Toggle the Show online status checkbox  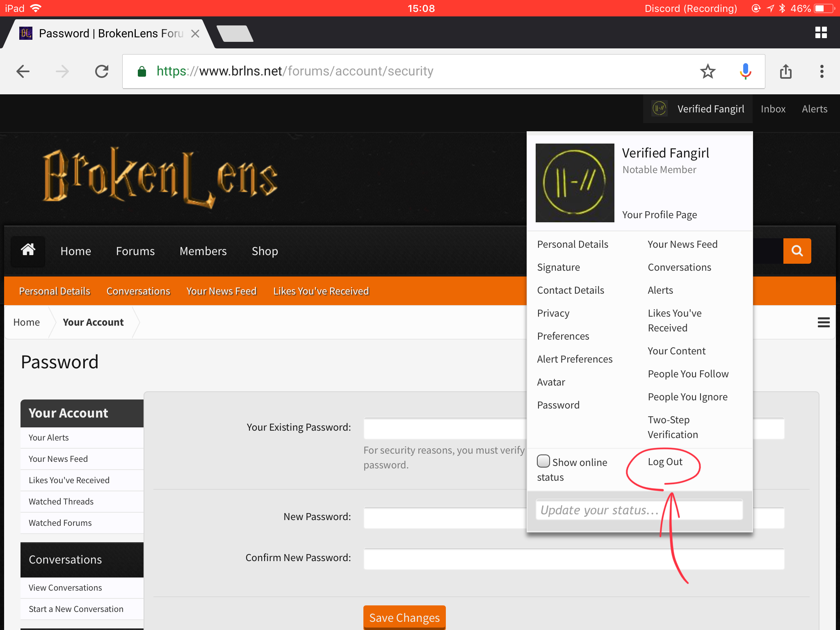543,461
